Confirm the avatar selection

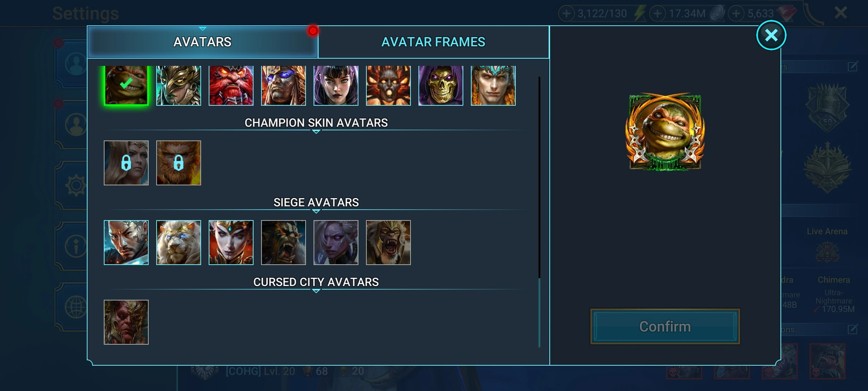665,327
